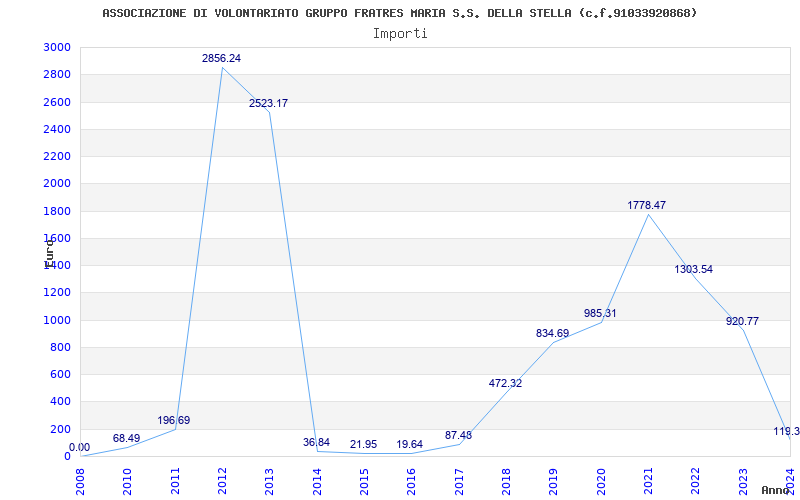
Task: Click the 2020 x-axis year label
Action: [x=601, y=481]
